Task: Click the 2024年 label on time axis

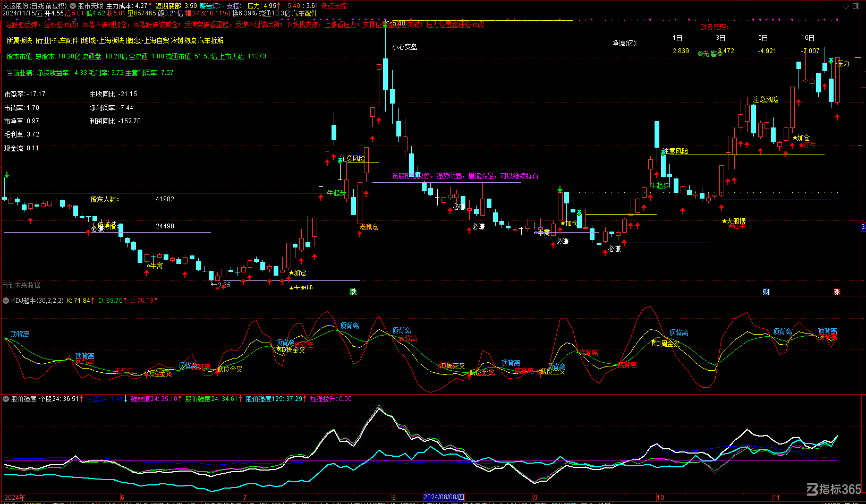Action: click(15, 498)
